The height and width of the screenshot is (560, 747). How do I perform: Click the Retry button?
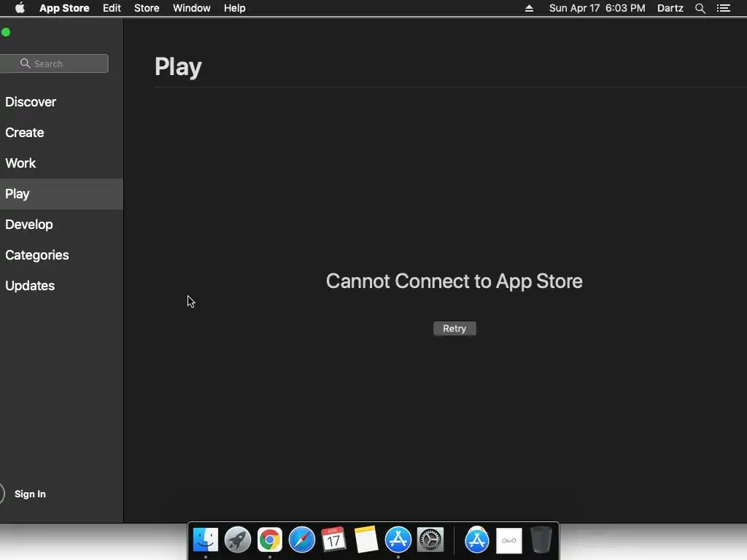click(454, 329)
